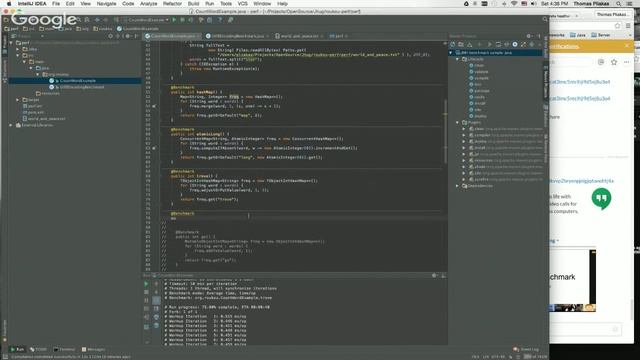Screen dimensions: 640x360
Task: Open the CountWordExample run configuration dropdown
Action: [x=146, y=20]
